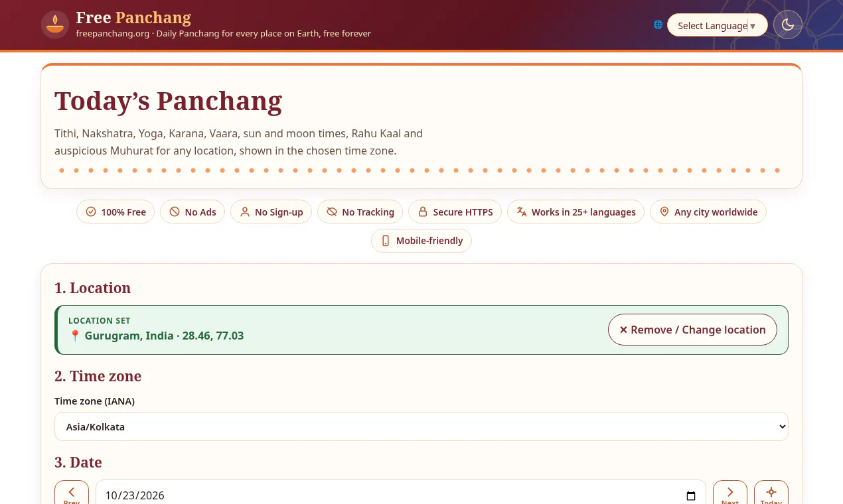Click the Free Panchang site title
Image resolution: width=843 pixels, height=504 pixels.
[x=133, y=17]
